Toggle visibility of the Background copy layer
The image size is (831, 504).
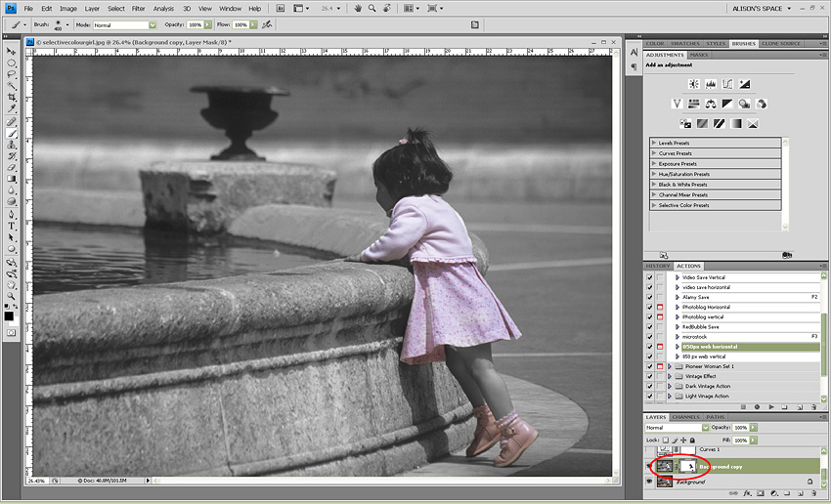(x=649, y=467)
